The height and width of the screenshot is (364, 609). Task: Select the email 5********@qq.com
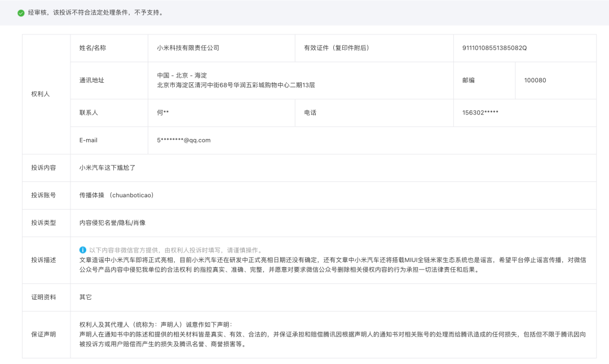(x=184, y=140)
